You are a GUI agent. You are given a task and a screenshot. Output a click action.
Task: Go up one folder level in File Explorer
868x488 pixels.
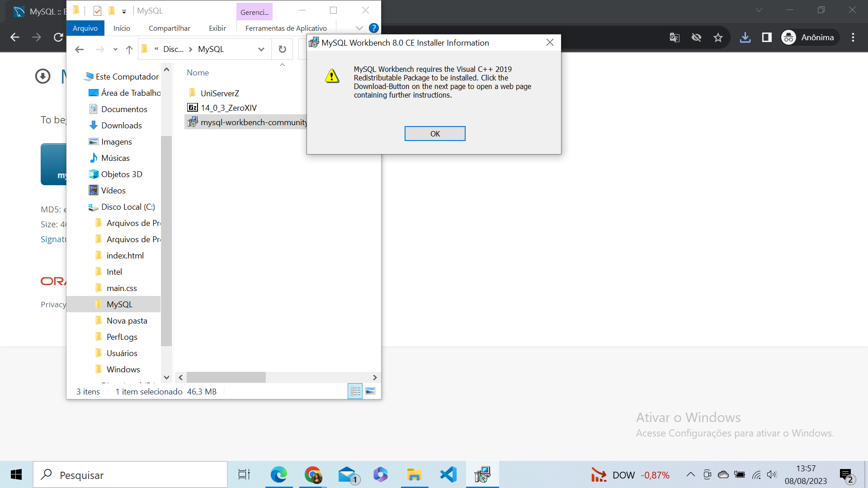click(129, 49)
